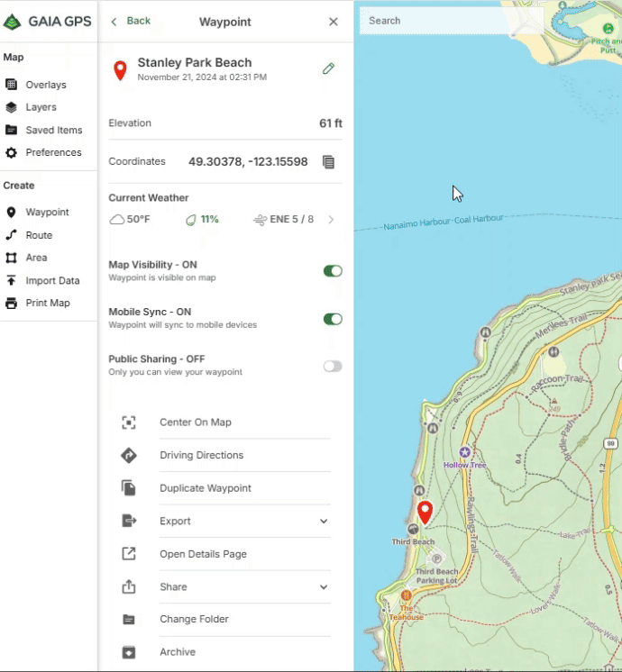Click the Rawlings Trail map label
Viewport: 622px width, 672px height.
coord(471,526)
